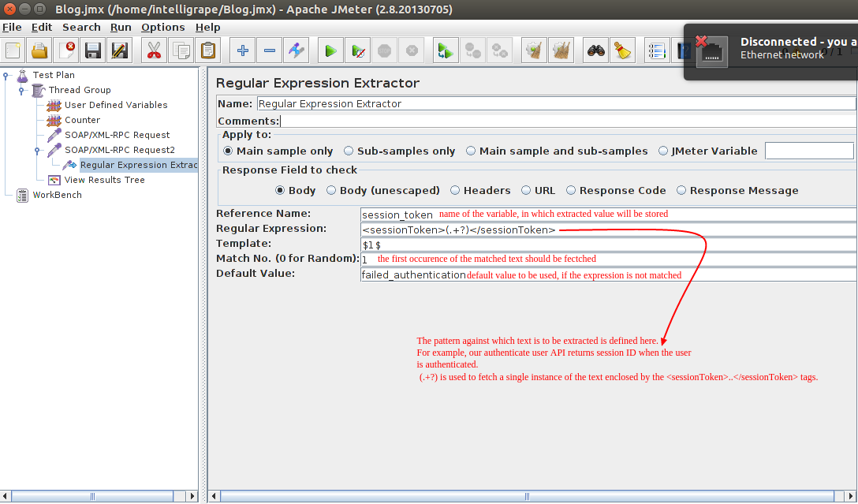Select the Headers response field radio

(456, 191)
